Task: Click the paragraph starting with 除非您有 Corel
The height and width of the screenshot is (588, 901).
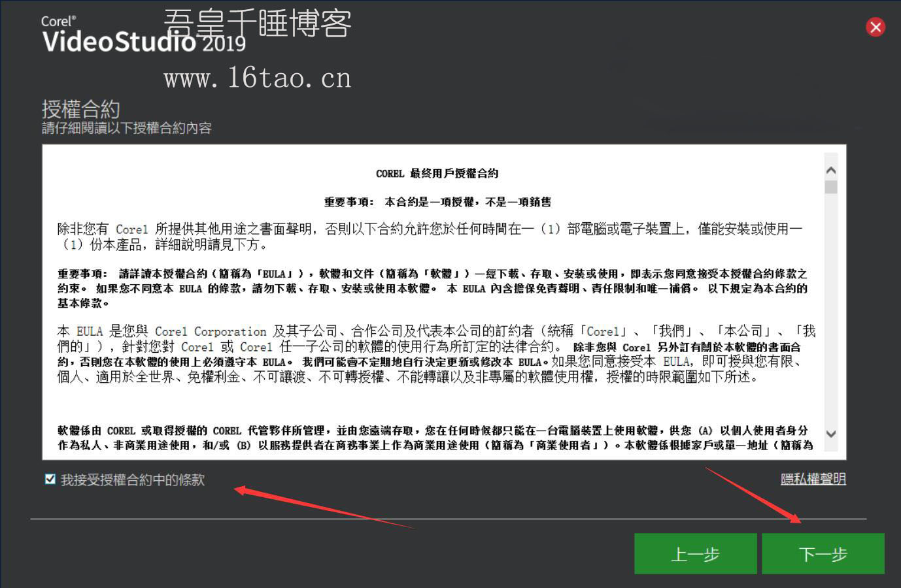Action: click(x=429, y=237)
